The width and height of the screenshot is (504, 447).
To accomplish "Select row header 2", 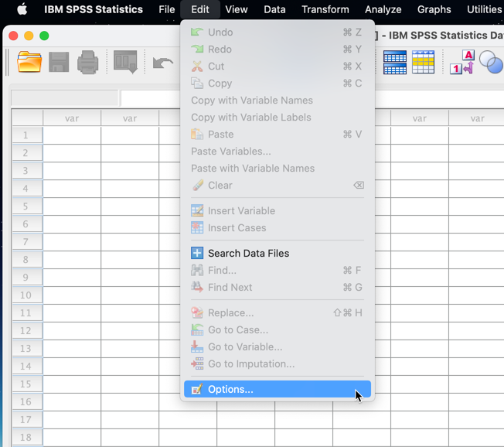I will 27,153.
